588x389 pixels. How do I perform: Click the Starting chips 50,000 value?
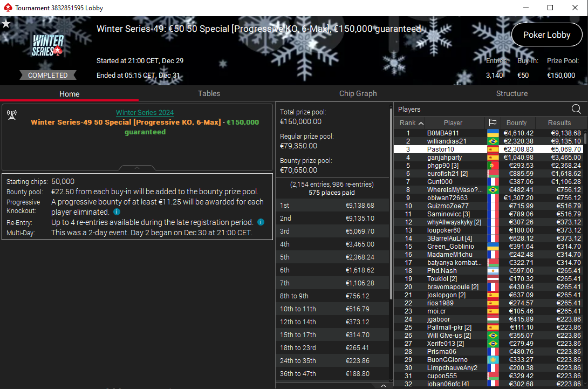[x=63, y=182]
